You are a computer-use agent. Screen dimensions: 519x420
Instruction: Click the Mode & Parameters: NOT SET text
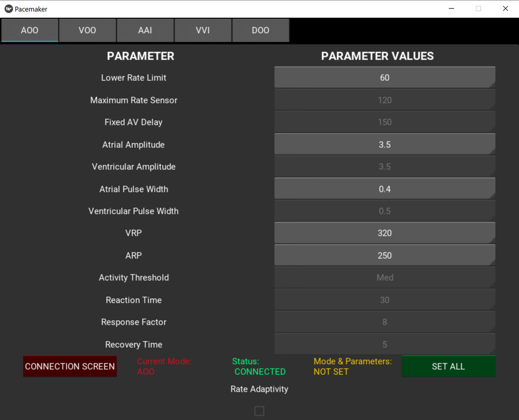(353, 366)
